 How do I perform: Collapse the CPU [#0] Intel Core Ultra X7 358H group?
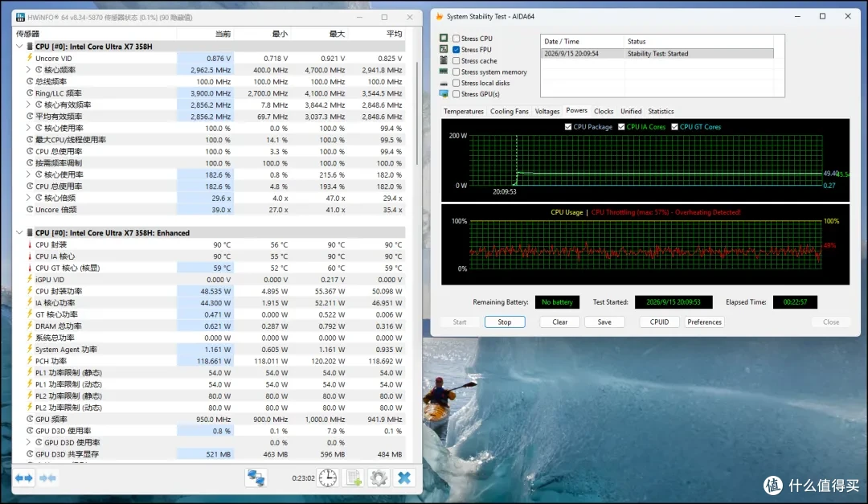[19, 47]
